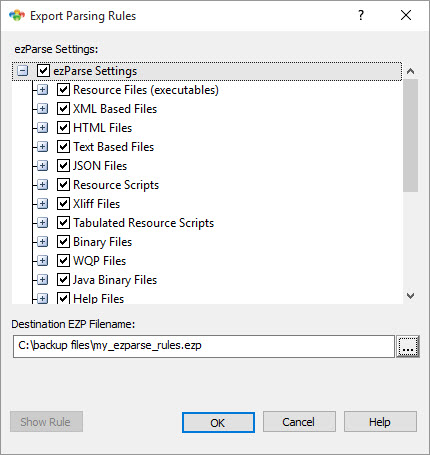Image resolution: width=430 pixels, height=455 pixels.
Task: Toggle the root ezParse Settings checkbox
Action: point(43,71)
